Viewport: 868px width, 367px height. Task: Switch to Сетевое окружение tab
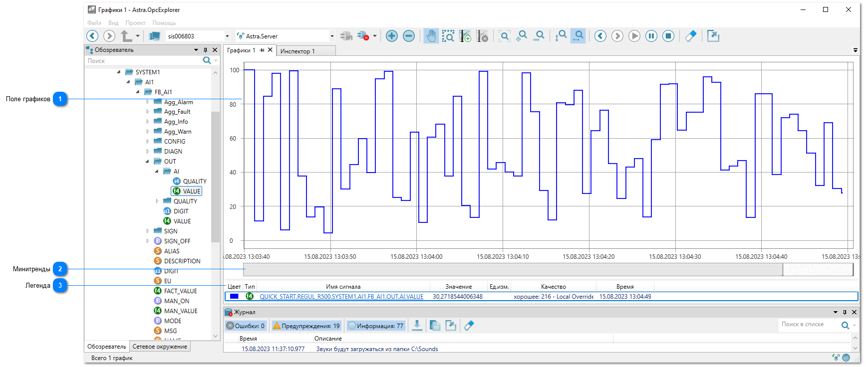(x=160, y=347)
